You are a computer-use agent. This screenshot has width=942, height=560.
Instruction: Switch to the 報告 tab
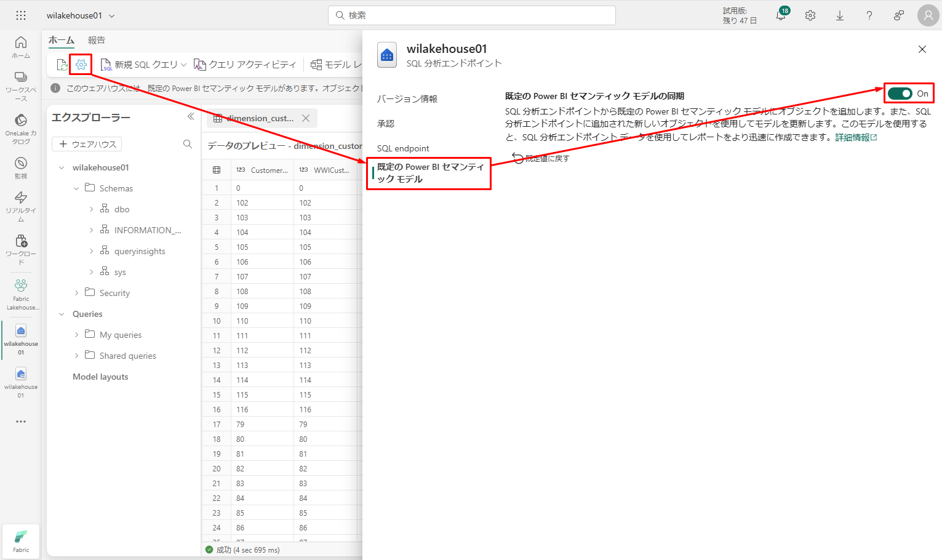97,41
